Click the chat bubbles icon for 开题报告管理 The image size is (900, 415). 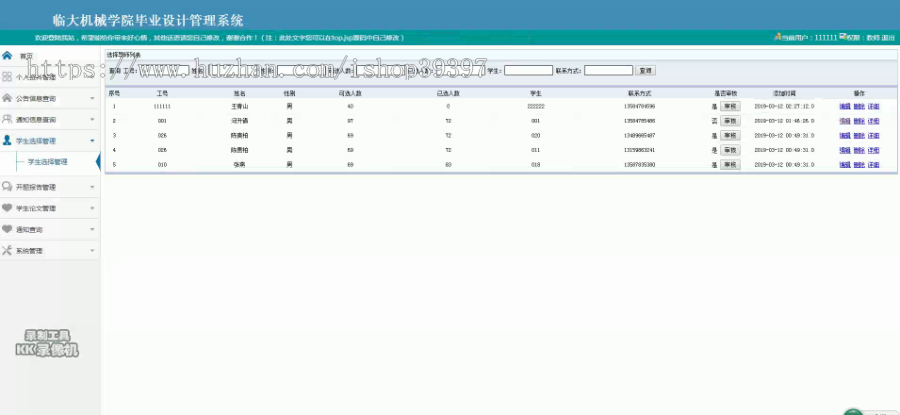7,187
